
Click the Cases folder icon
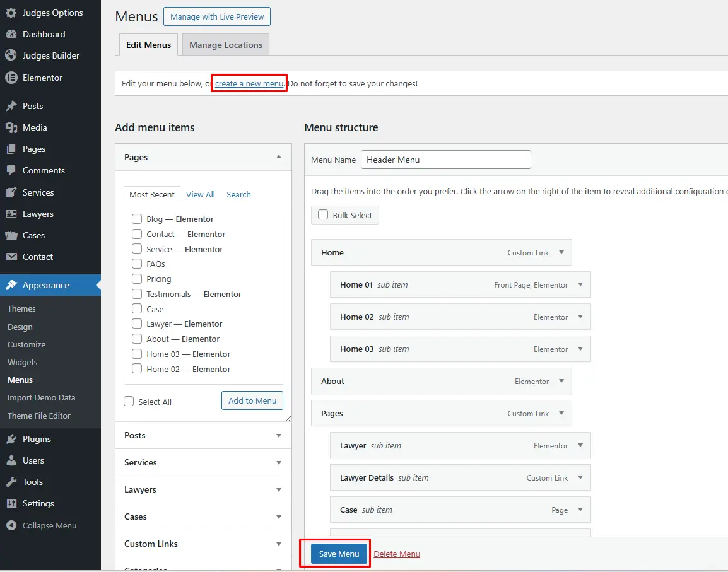tap(11, 235)
